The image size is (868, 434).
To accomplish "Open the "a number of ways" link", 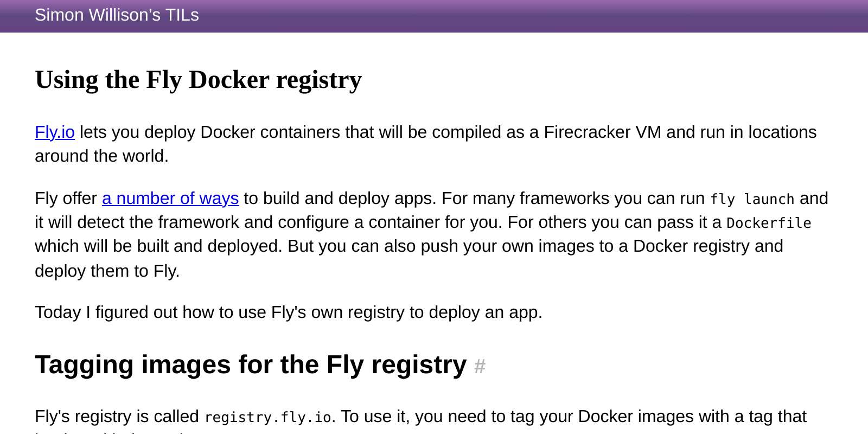I will [x=170, y=198].
